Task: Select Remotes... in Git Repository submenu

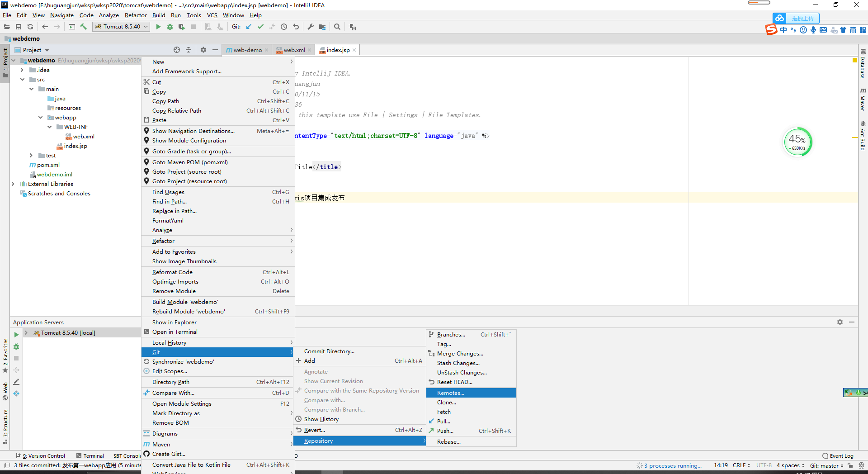Action: pyautogui.click(x=471, y=393)
